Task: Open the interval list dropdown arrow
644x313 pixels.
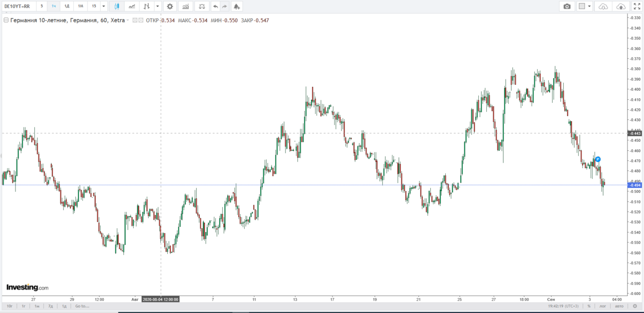Action: click(x=104, y=6)
